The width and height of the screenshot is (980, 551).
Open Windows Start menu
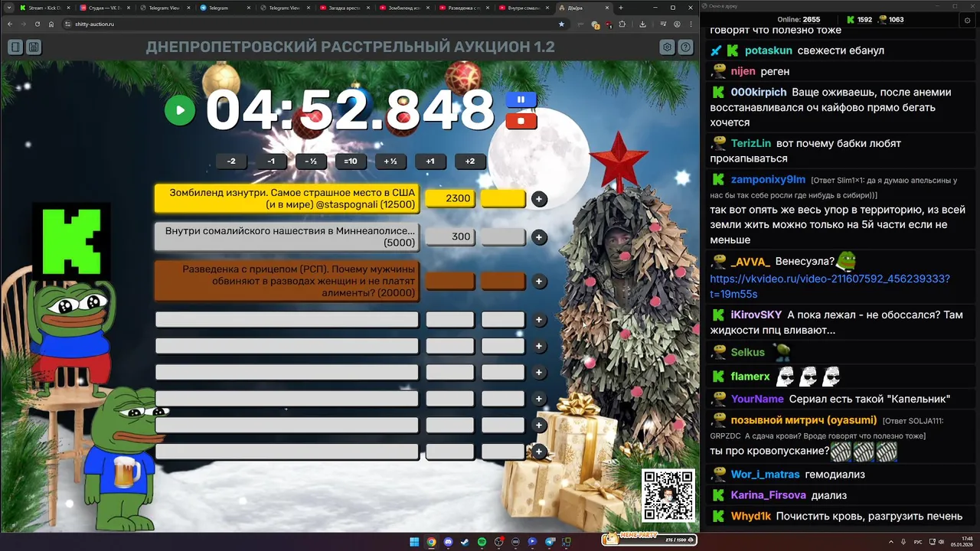point(414,542)
